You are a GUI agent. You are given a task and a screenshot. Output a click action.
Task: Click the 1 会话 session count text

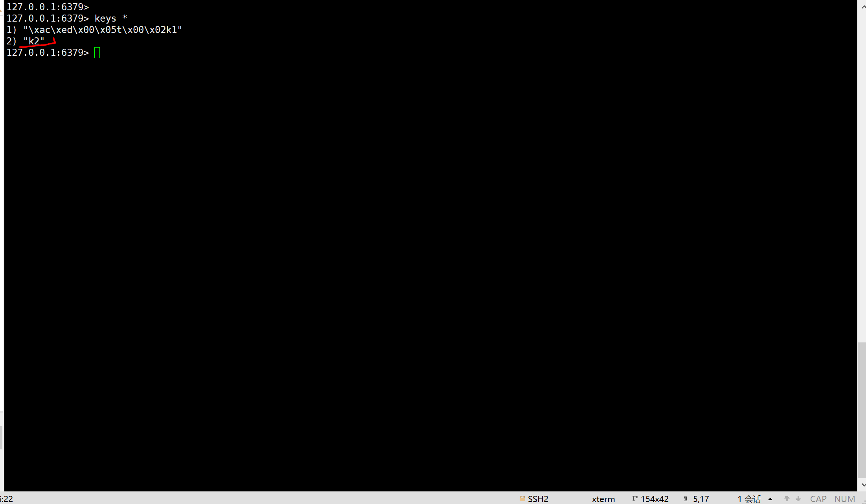pyautogui.click(x=749, y=498)
